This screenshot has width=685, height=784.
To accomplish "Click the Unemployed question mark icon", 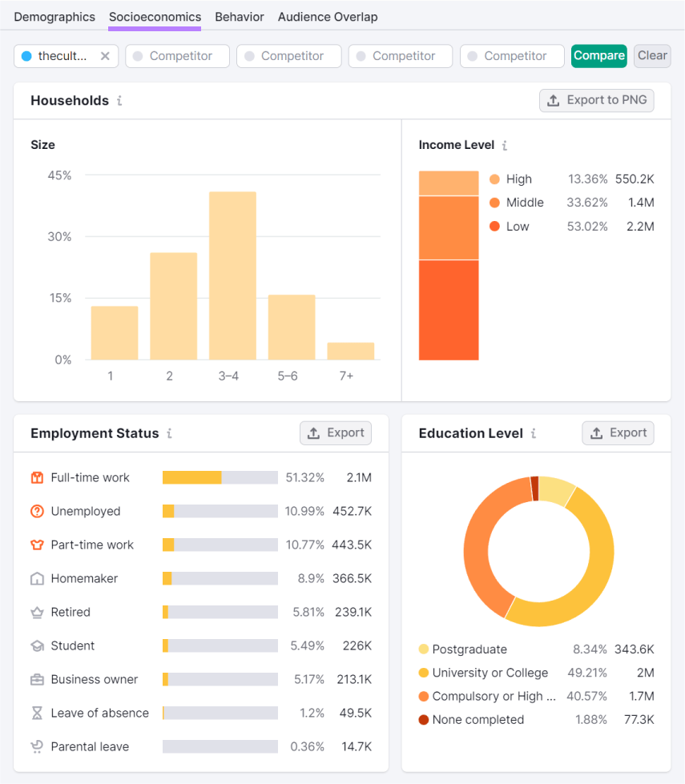I will (x=37, y=511).
